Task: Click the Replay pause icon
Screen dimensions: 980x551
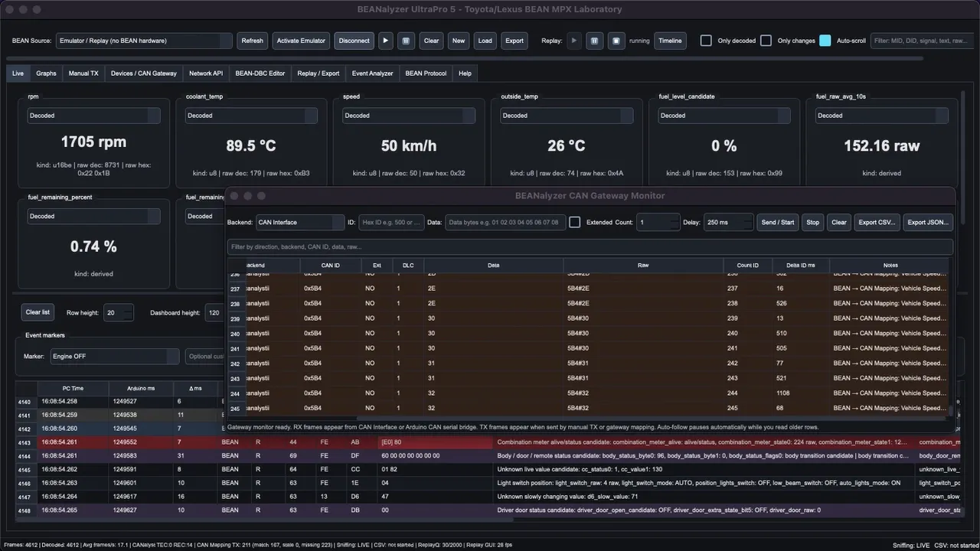Action: [x=595, y=41]
